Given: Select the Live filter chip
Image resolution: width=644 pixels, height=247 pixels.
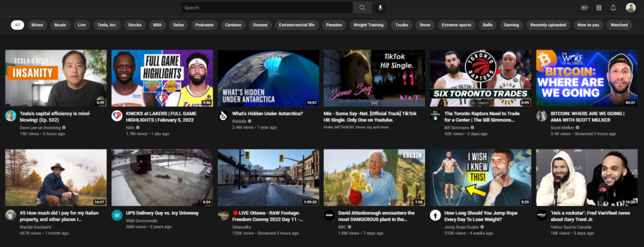Looking at the screenshot, I should pyautogui.click(x=82, y=25).
